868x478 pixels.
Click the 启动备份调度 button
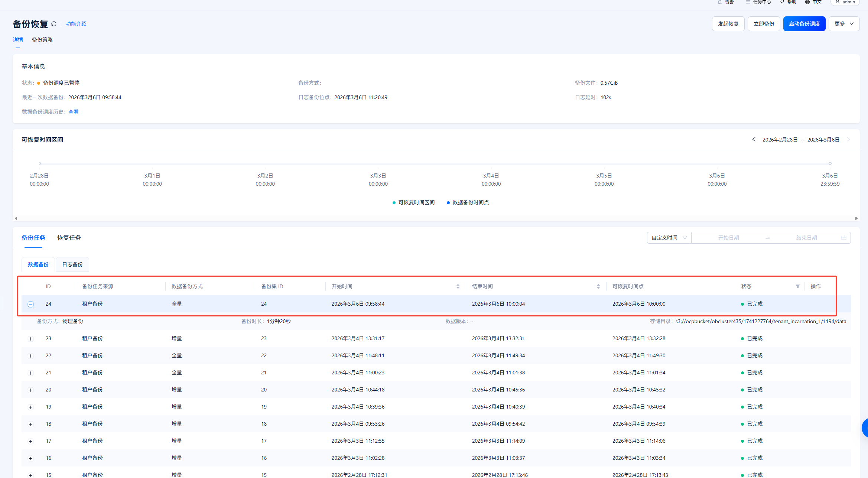(804, 24)
